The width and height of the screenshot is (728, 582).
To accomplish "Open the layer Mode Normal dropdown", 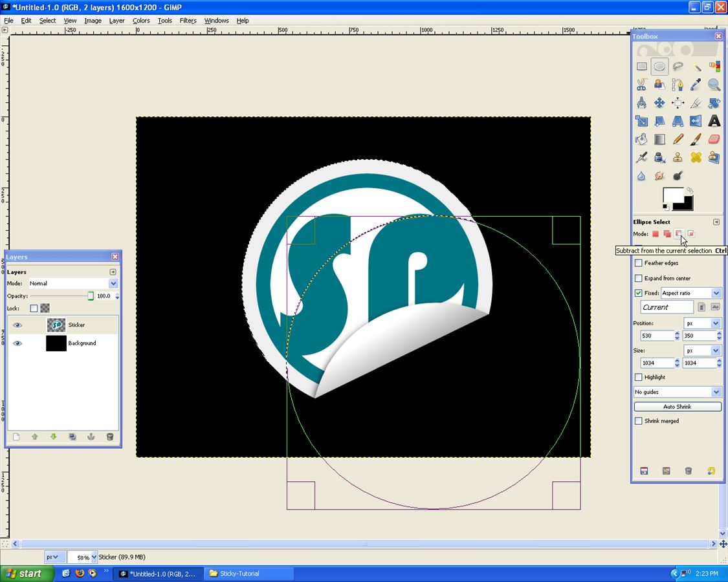I will tap(73, 283).
